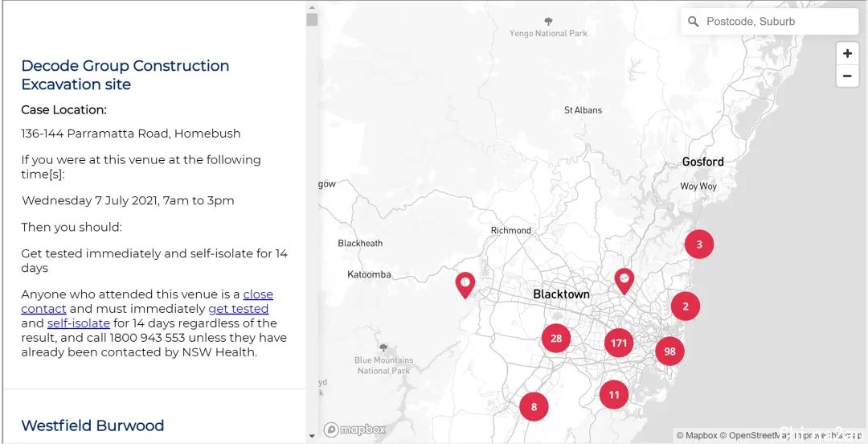Open the get tested link
The width and height of the screenshot is (868, 444).
coord(238,309)
